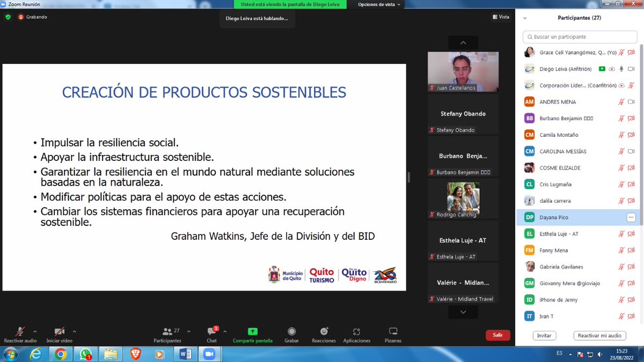Open the more options button for Dayana Pico
This screenshot has width=644, height=362.
pos(631,217)
